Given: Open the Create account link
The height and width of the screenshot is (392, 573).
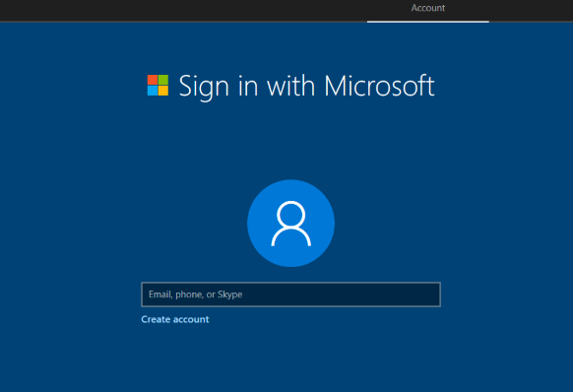Looking at the screenshot, I should pyautogui.click(x=175, y=319).
